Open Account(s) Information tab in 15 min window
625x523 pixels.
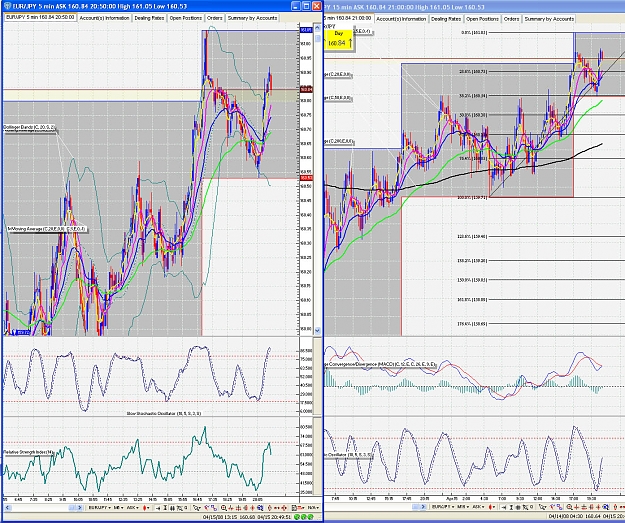401,19
